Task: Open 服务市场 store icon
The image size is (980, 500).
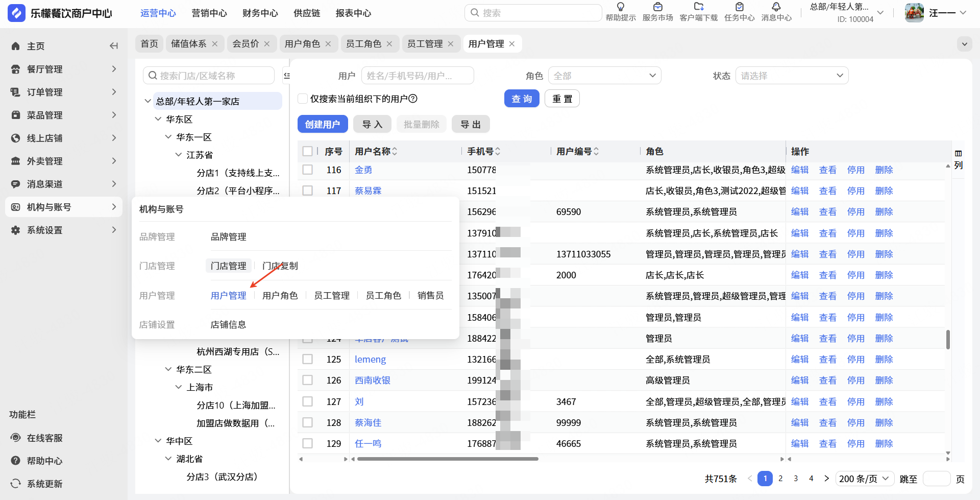Action: (x=657, y=7)
